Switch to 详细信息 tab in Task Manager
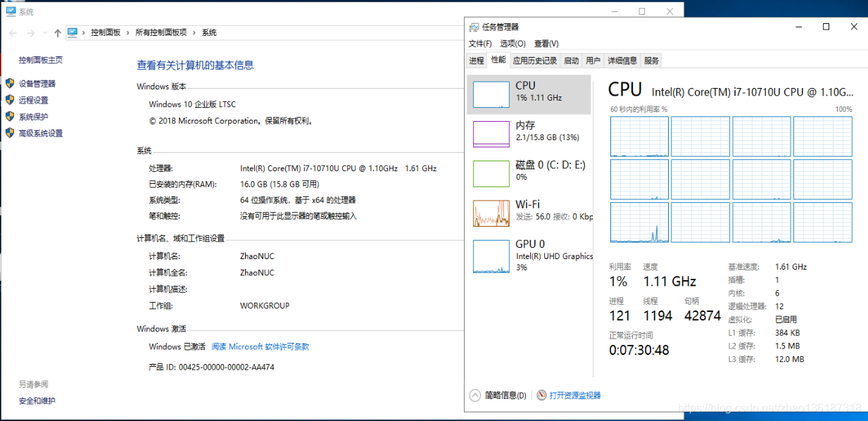Image resolution: width=868 pixels, height=421 pixels. click(622, 61)
